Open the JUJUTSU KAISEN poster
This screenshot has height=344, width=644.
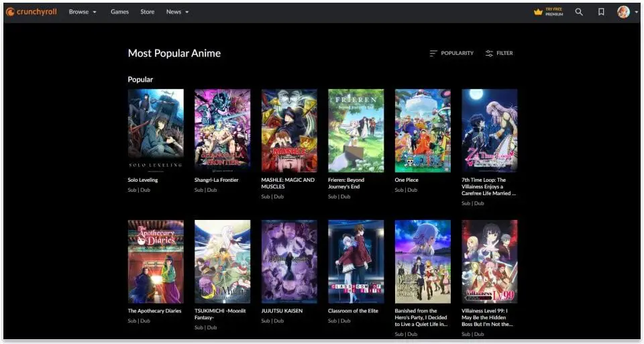tap(289, 262)
